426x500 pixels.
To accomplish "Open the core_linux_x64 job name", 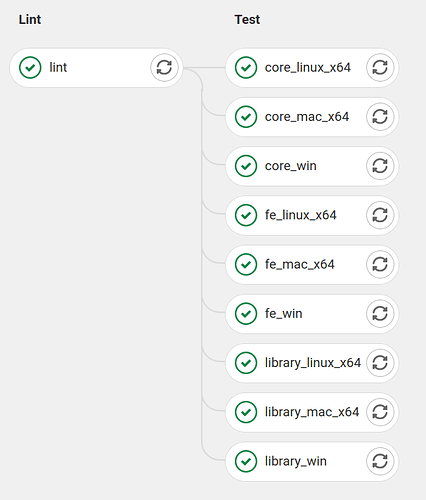I will pos(308,68).
